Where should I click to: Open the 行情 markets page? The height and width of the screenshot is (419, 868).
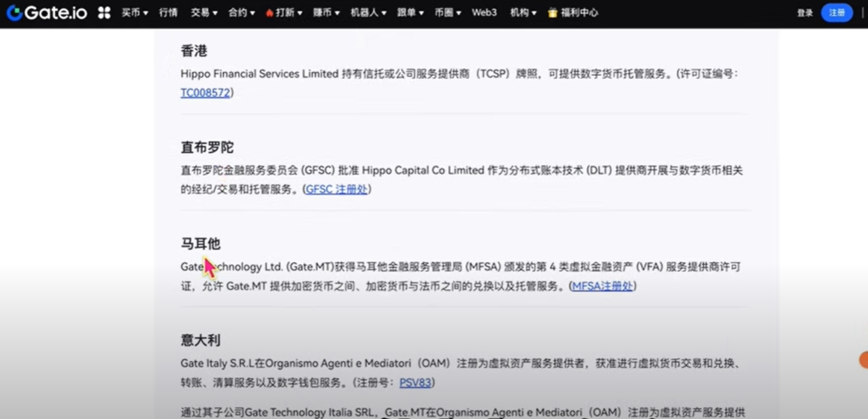[x=168, y=13]
